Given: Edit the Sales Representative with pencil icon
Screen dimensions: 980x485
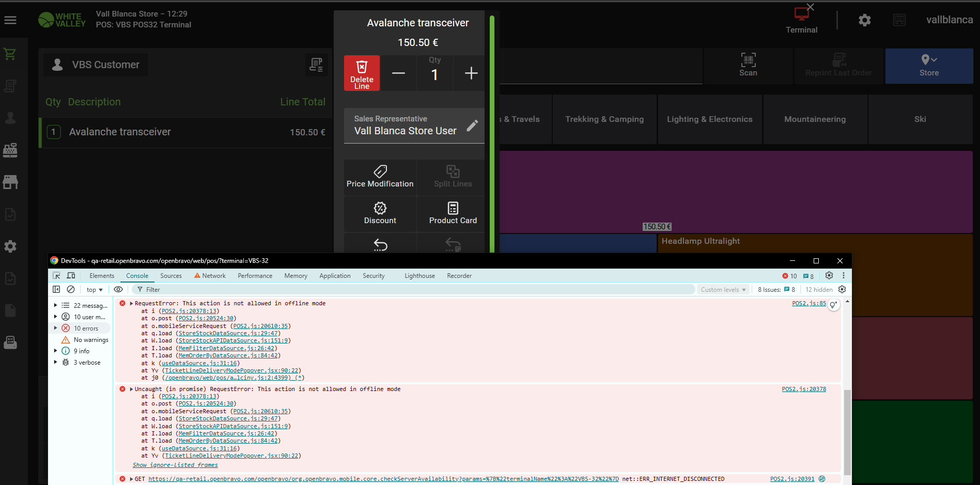Looking at the screenshot, I should click(472, 126).
